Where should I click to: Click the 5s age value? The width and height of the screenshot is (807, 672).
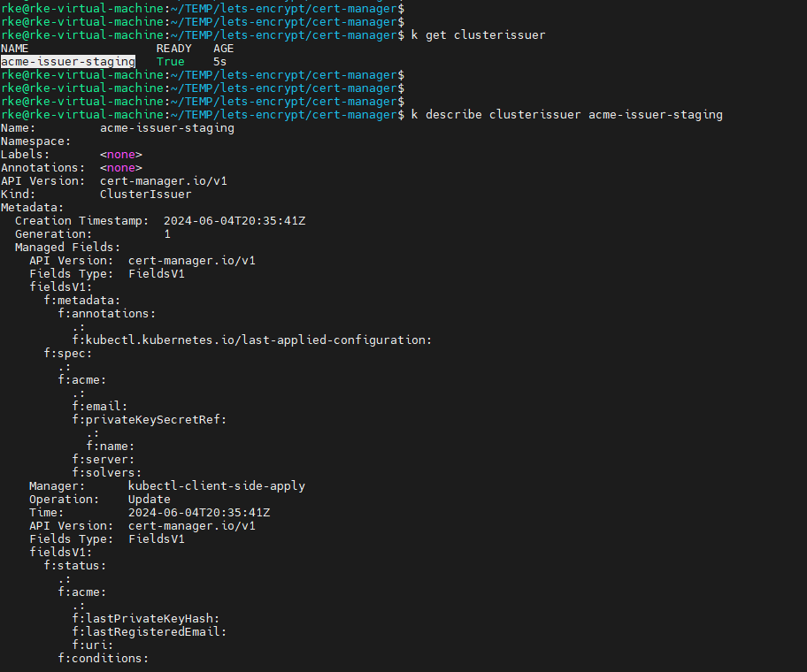click(x=219, y=62)
